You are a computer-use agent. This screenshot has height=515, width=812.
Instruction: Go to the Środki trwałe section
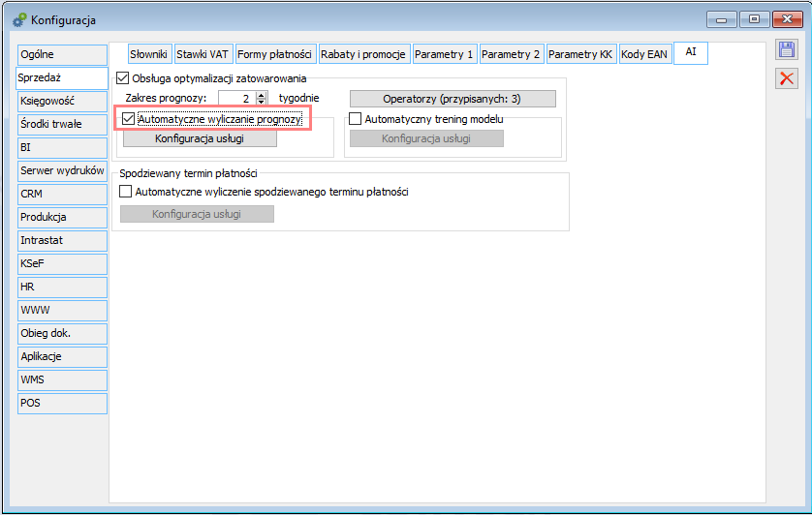[62, 125]
